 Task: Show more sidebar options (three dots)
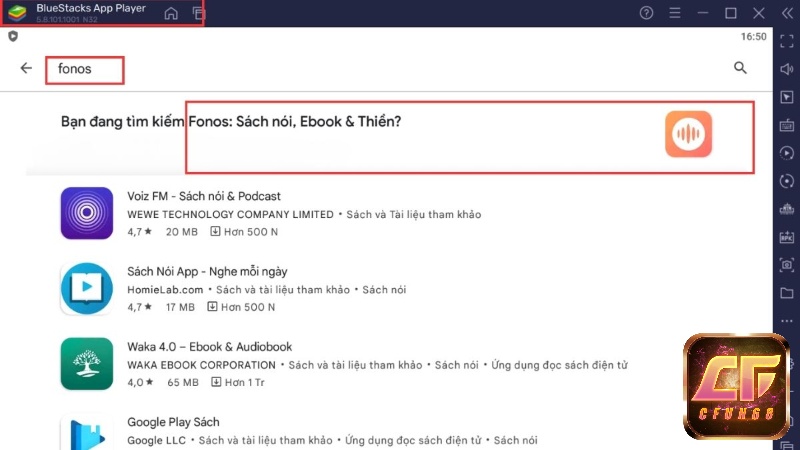coord(787,321)
